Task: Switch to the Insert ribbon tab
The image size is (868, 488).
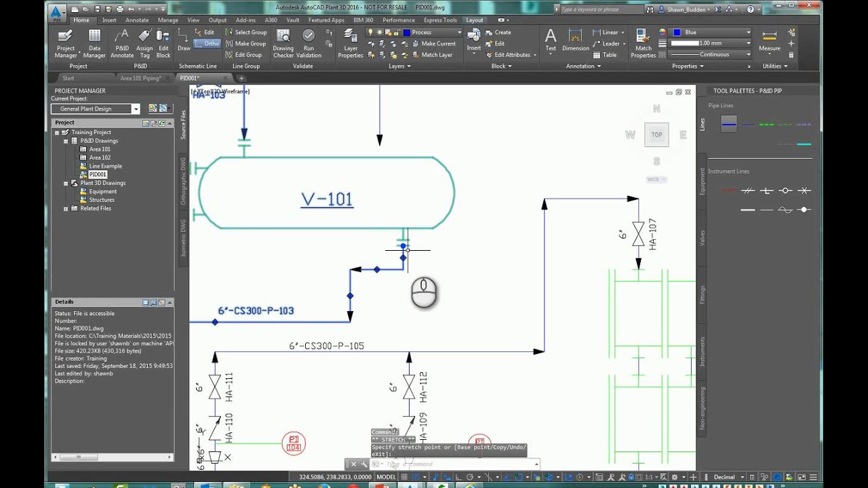Action: pyautogui.click(x=109, y=20)
